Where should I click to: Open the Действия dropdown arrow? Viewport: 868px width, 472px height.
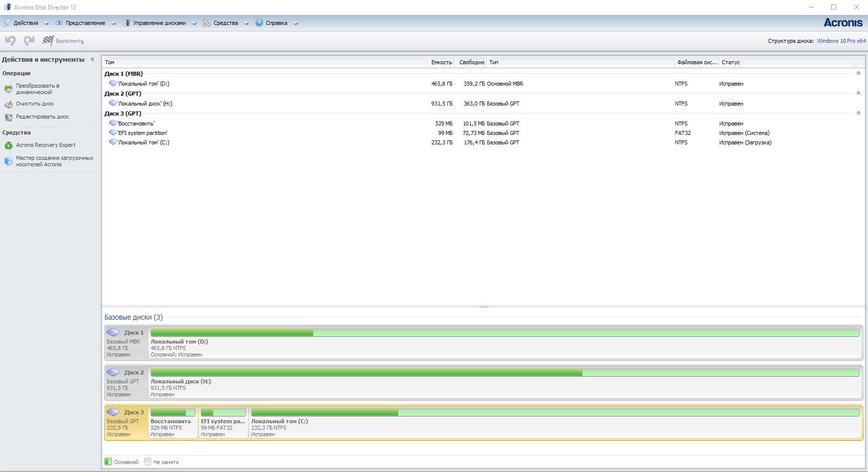pos(46,23)
